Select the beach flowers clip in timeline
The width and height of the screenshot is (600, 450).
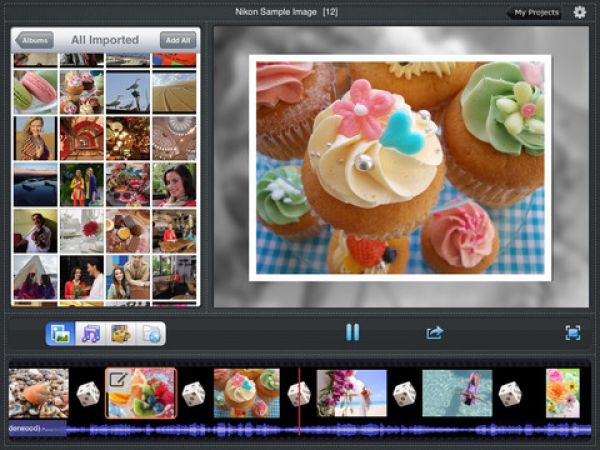pyautogui.click(x=352, y=393)
